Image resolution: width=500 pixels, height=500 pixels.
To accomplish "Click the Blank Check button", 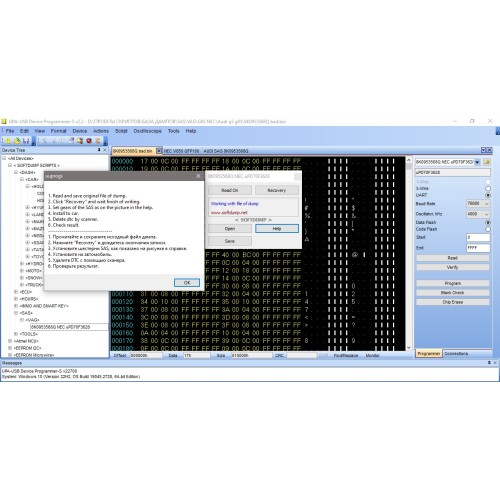I will pos(453,293).
